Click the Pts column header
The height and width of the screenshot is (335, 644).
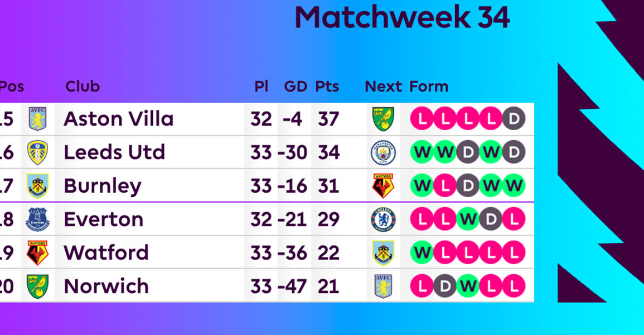[327, 87]
